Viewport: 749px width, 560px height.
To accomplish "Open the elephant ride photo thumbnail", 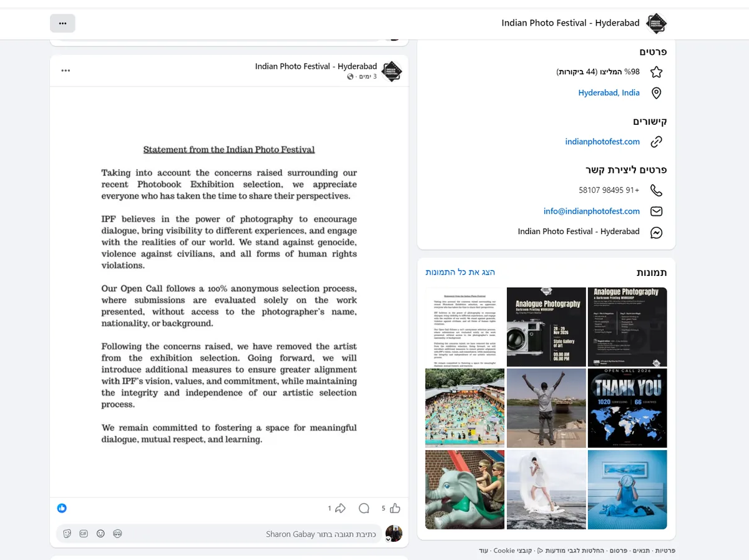I will (x=464, y=490).
